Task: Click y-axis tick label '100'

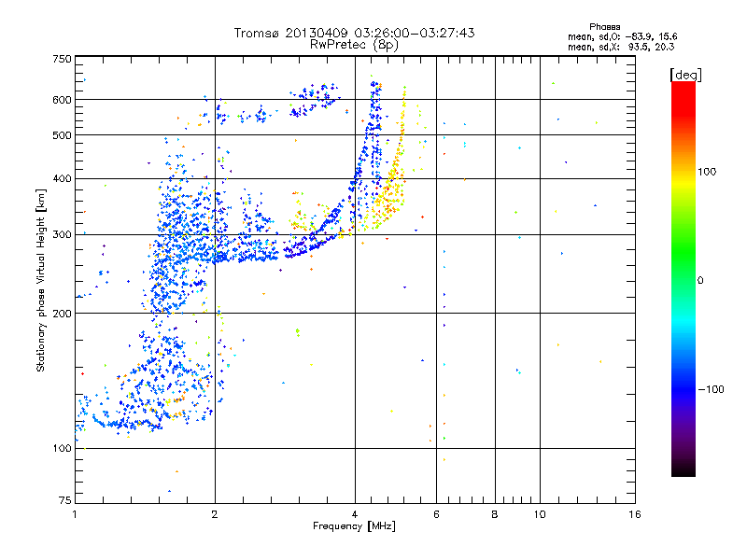Action: click(62, 448)
